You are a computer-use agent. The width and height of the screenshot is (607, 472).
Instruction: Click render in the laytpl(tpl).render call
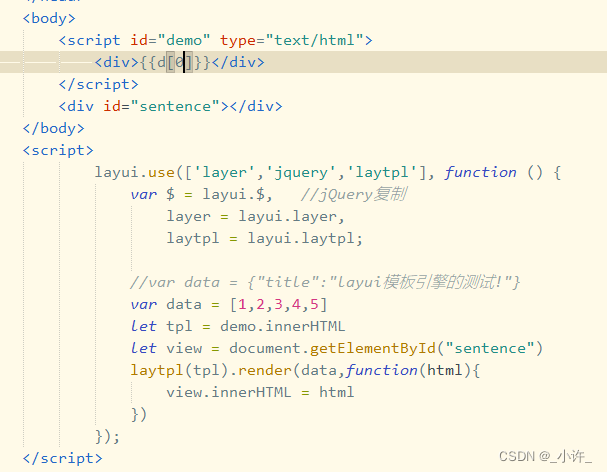coord(264,371)
